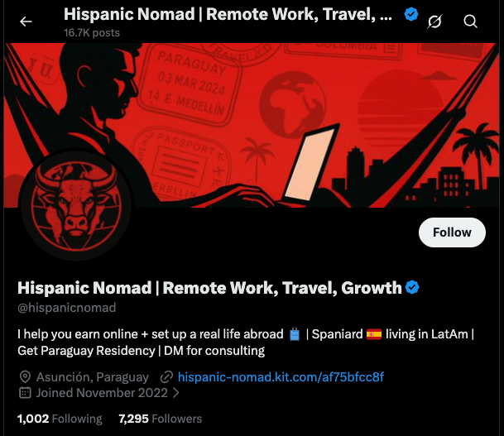The image size is (504, 436).
Task: View the 7,295 Followers list
Action: click(160, 419)
